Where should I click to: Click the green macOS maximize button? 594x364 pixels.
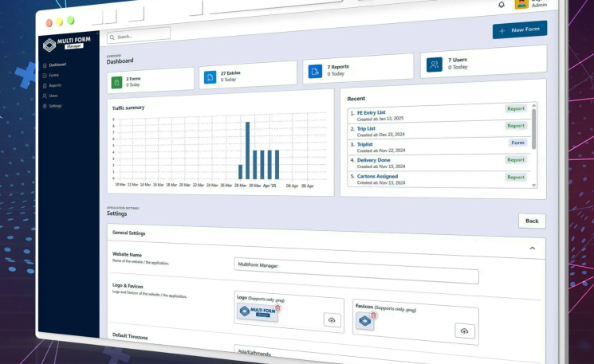pyautogui.click(x=70, y=21)
